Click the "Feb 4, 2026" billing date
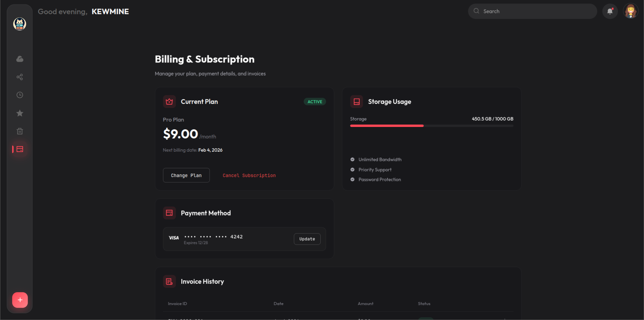This screenshot has width=644, height=320. pyautogui.click(x=210, y=150)
